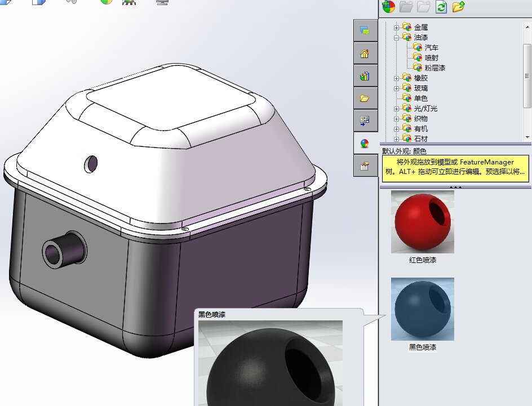Click the hide/show glasses icon

pyautogui.click(x=71, y=1)
